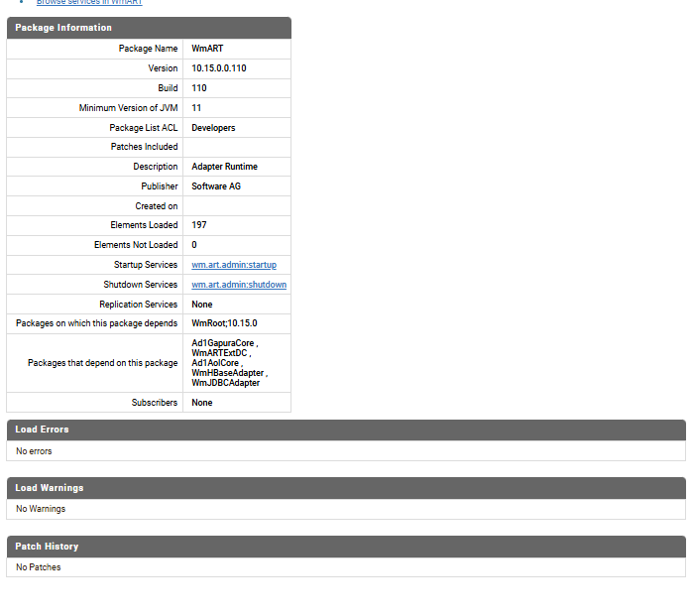The width and height of the screenshot is (693, 616).
Task: Select the Software AG publisher value
Action: (216, 186)
